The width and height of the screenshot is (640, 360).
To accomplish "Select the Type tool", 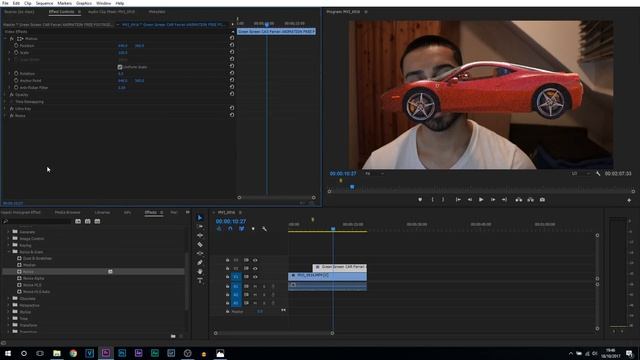I will point(200,280).
